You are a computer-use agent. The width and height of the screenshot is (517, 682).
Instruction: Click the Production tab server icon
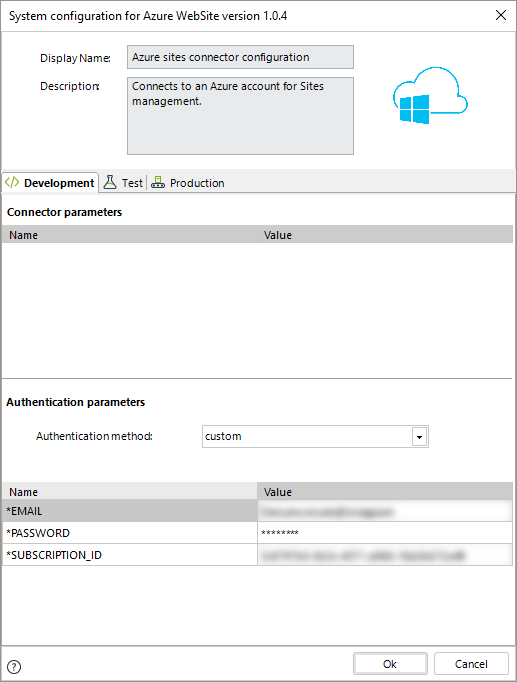tap(158, 182)
